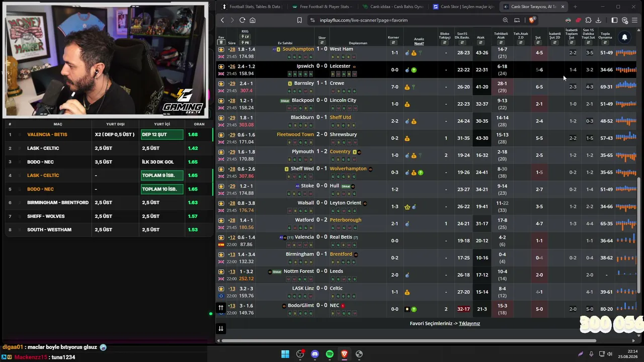
Task: Toggle favorite star for Blackburn vs Sheff Utd
Action: click(221, 118)
